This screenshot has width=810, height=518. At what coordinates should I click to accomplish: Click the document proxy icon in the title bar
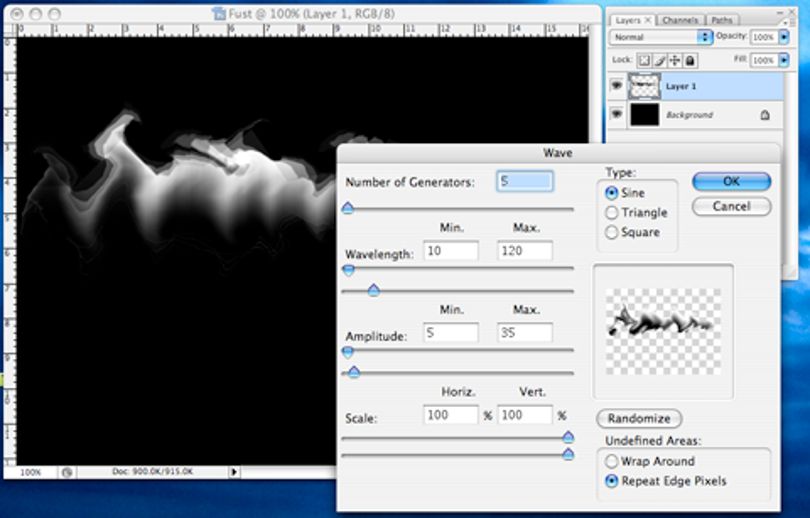tap(220, 13)
